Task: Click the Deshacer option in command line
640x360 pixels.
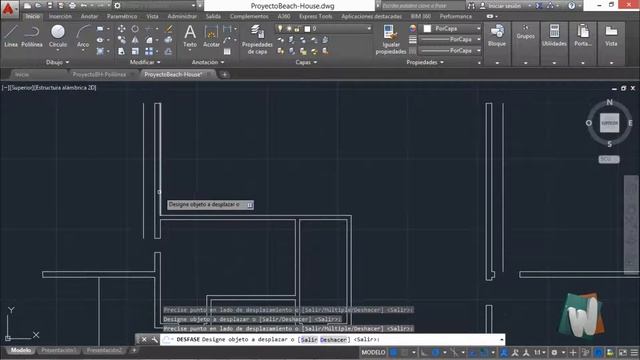Action: pos(333,340)
